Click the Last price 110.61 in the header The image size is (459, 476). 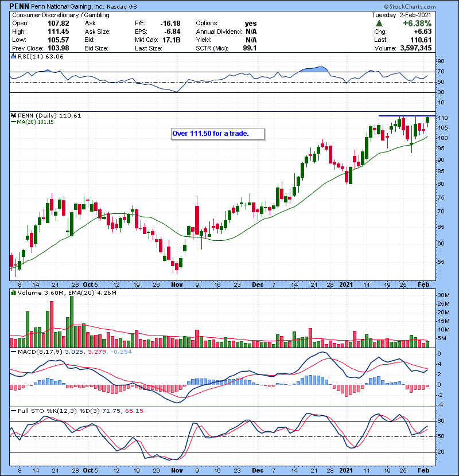point(421,40)
